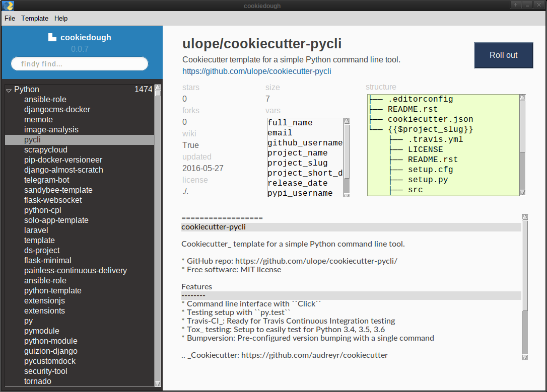Click the github_username variable
Screen dimensions: 547x392
[x=305, y=143]
